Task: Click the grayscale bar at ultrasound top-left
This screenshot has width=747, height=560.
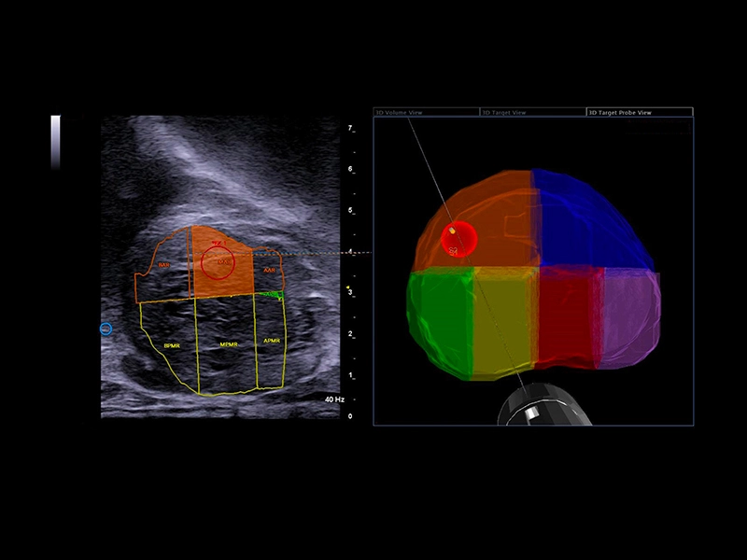Action: point(55,142)
